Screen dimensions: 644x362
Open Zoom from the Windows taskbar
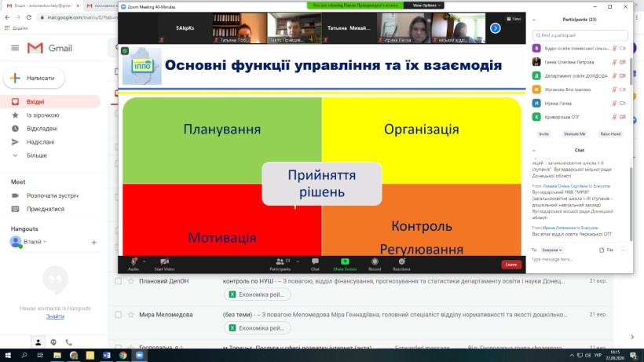coord(139,356)
